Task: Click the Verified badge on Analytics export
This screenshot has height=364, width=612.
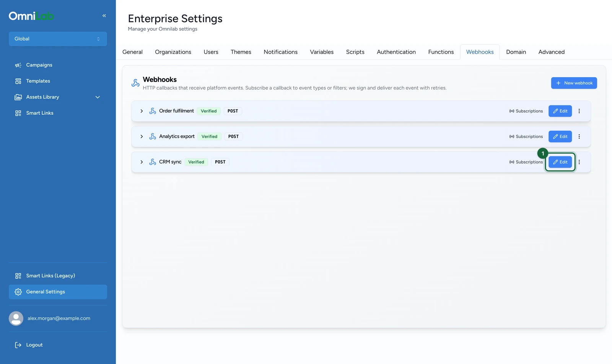Action: click(x=210, y=136)
